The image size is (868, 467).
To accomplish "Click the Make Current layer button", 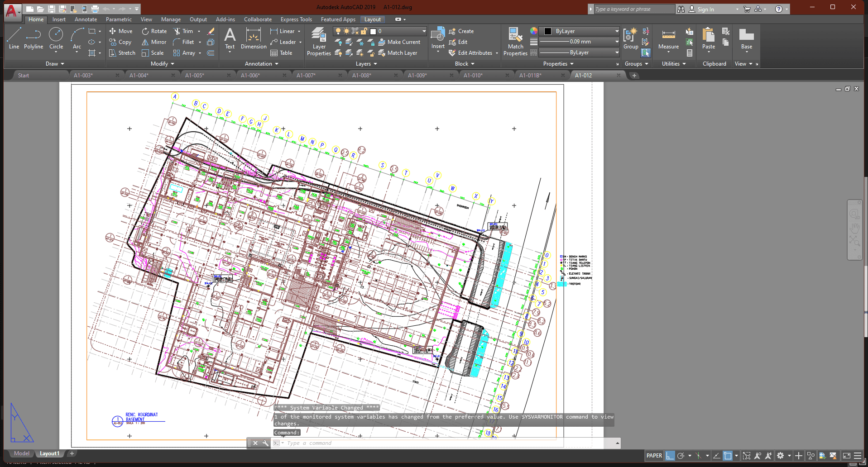I will tap(399, 42).
